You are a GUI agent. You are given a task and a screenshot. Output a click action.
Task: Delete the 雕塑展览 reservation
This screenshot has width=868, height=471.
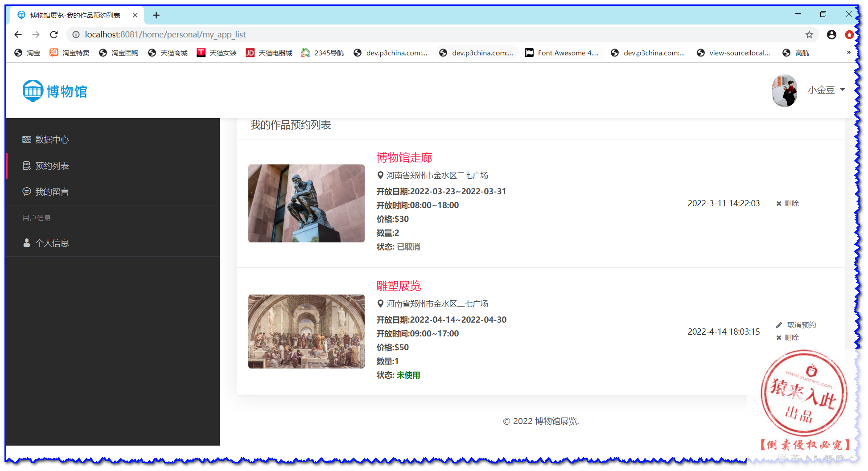[787, 337]
